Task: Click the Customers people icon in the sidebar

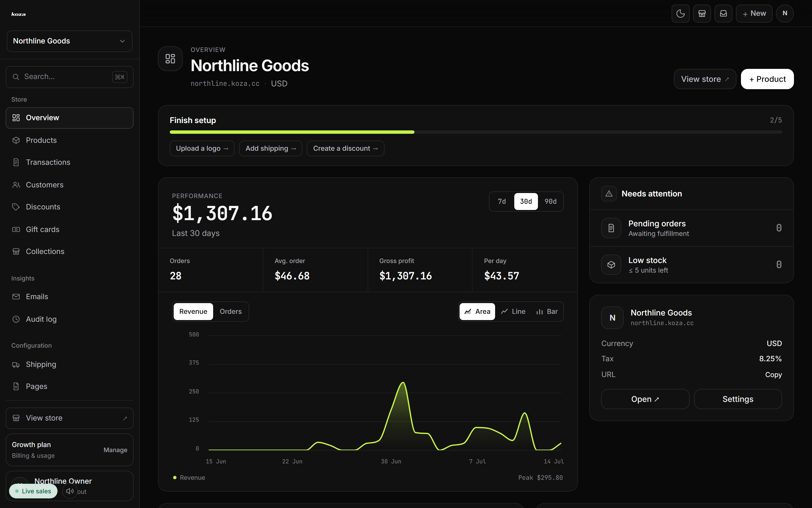Action: pos(16,185)
